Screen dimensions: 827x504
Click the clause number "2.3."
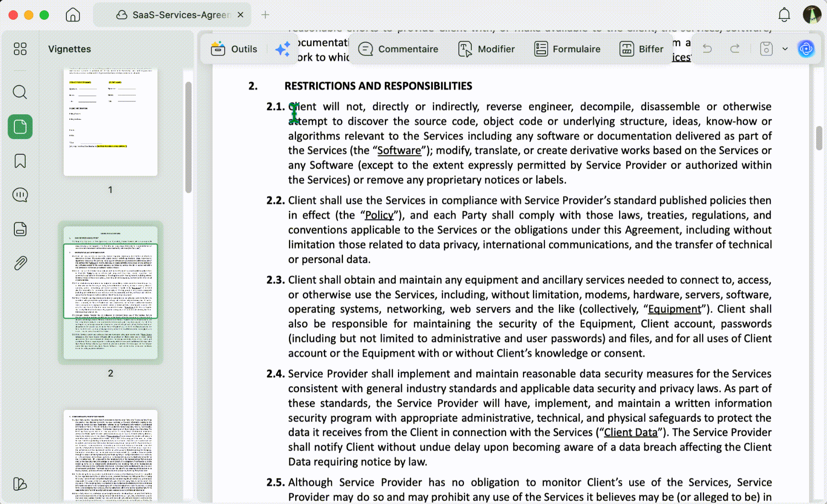tap(275, 280)
